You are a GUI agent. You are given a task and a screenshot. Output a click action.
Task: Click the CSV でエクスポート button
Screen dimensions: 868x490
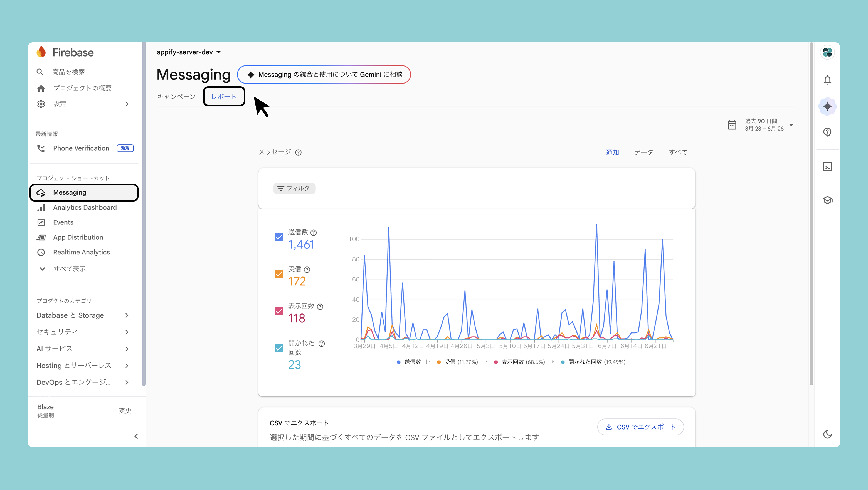pyautogui.click(x=640, y=427)
